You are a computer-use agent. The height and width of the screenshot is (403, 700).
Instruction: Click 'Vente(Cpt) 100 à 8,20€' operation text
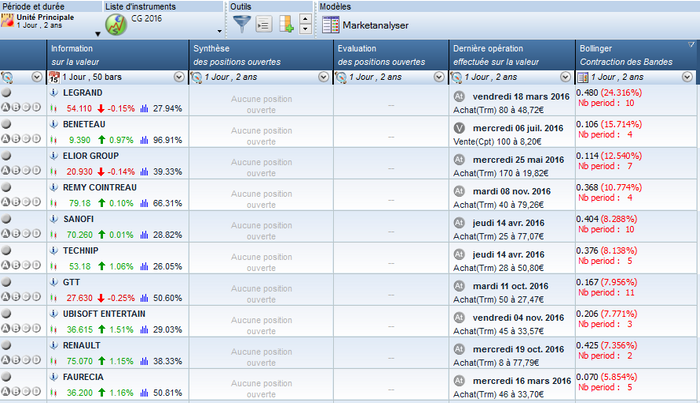click(x=497, y=142)
